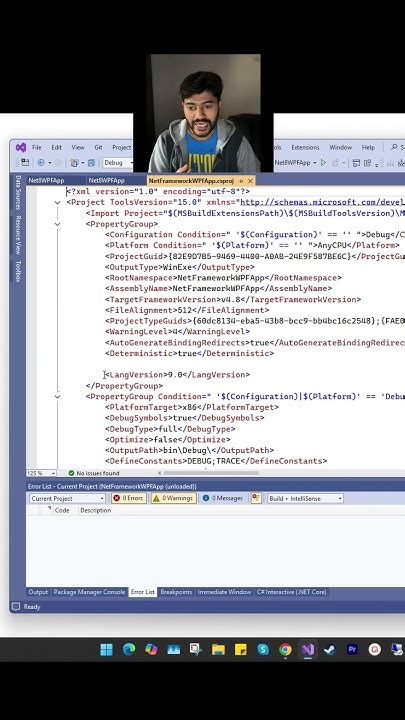Open Skype from the taskbar
The height and width of the screenshot is (720, 405).
coord(263,649)
